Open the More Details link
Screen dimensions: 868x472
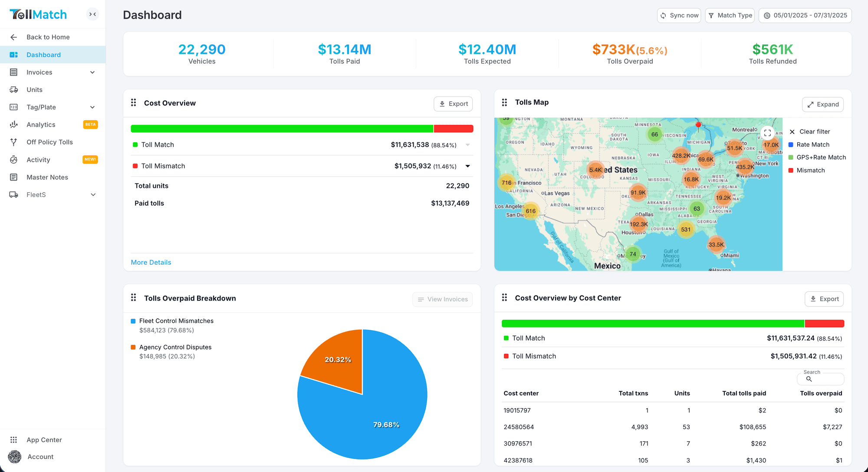tap(151, 262)
